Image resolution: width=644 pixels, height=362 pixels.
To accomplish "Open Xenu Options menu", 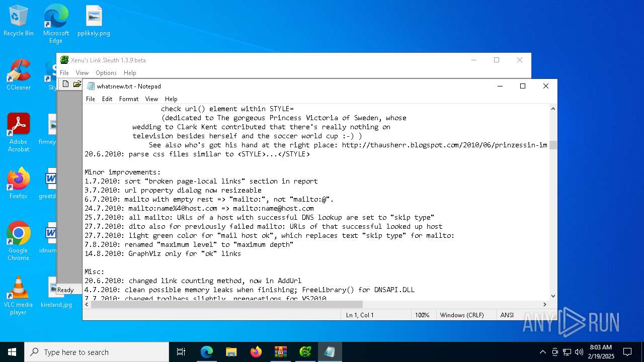I will point(106,73).
